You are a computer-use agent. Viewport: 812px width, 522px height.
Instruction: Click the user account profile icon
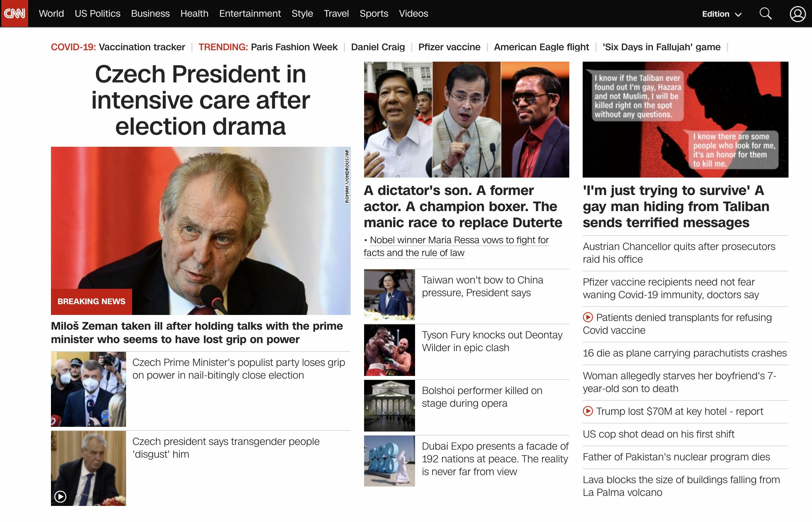(797, 14)
